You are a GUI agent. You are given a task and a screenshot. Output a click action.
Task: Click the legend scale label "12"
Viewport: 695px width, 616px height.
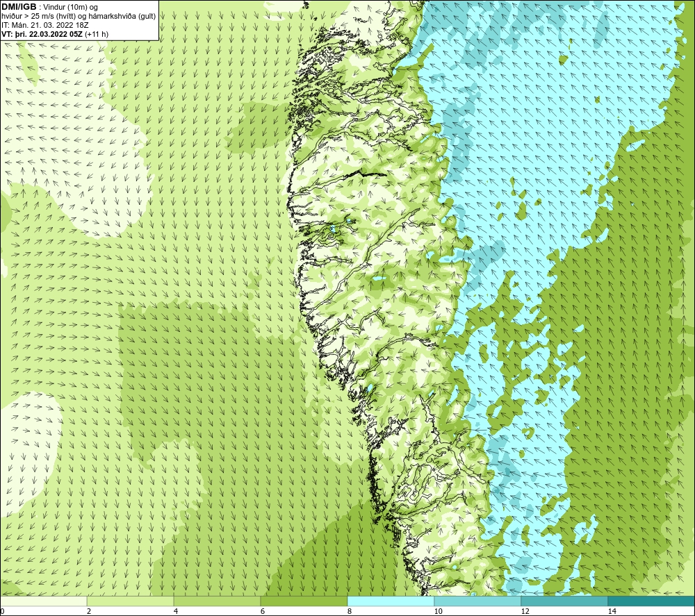(525, 611)
